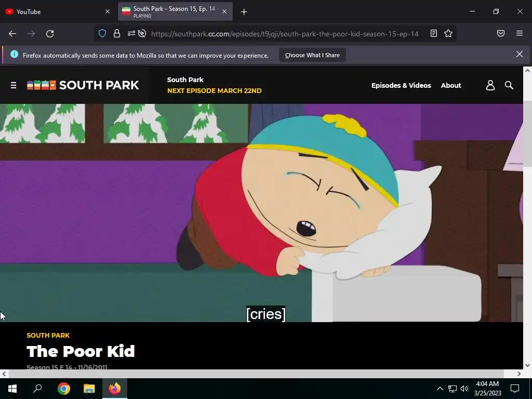Screen dimensions: 532x399
Task: Open the network status tray icon
Action: click(x=453, y=389)
